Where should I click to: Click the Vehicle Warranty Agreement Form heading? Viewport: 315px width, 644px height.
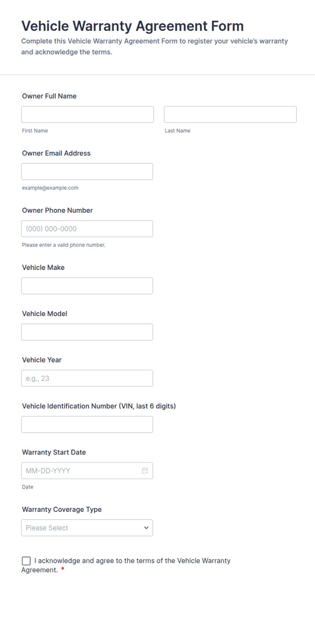click(132, 26)
